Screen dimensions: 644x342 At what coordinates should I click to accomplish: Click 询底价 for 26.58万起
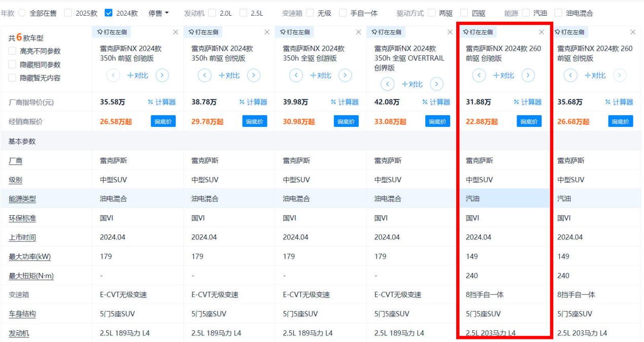click(x=163, y=121)
